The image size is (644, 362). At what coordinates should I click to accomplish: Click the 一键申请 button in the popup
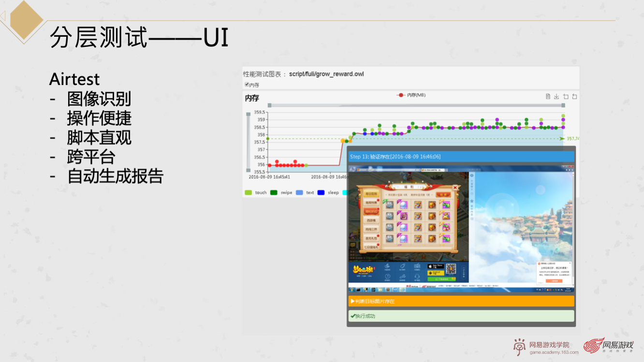554,281
